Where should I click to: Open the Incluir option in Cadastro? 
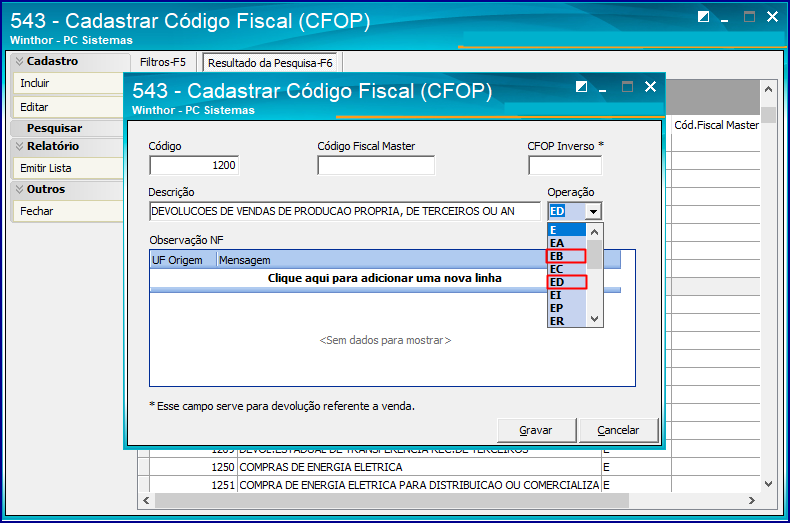click(x=68, y=83)
